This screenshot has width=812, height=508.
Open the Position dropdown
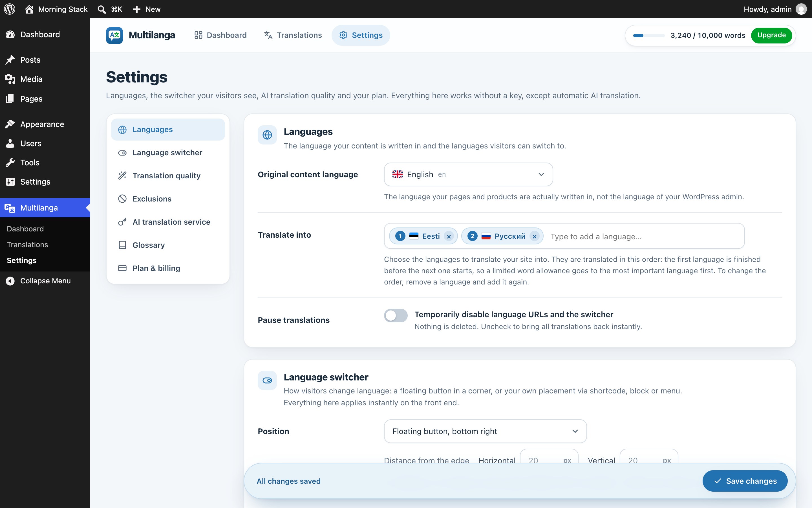485,431
